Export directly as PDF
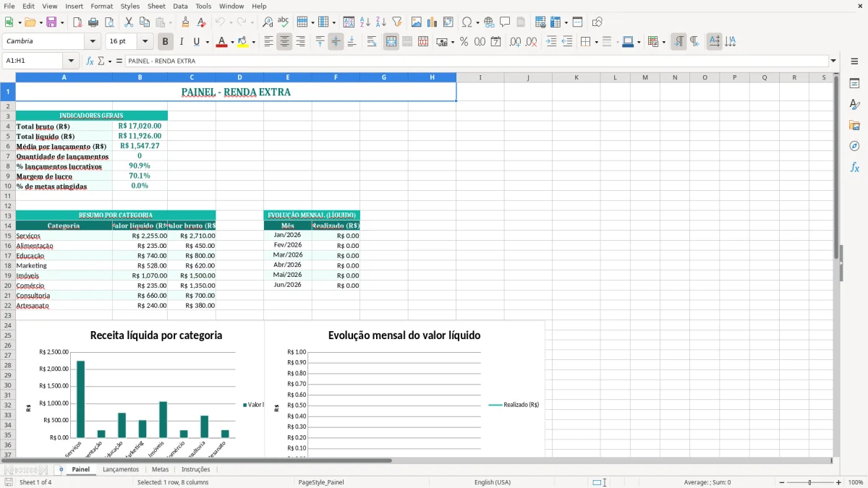This screenshot has height=488, width=868. click(x=77, y=22)
